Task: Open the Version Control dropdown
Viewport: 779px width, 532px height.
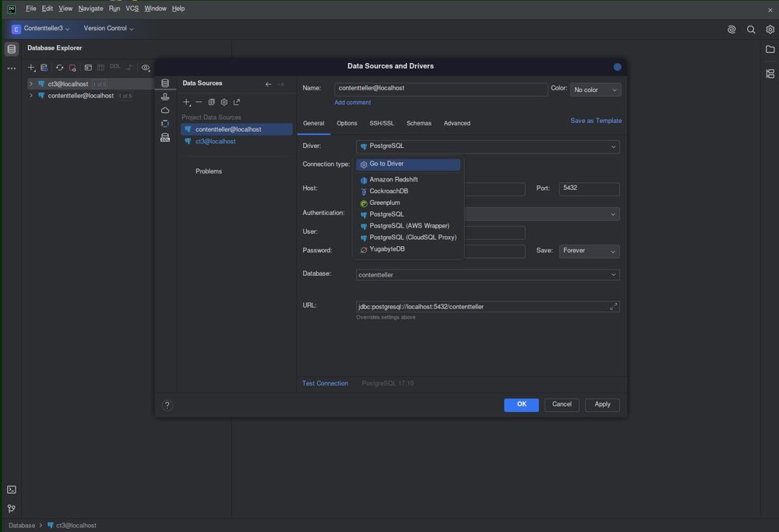Action: (x=108, y=28)
